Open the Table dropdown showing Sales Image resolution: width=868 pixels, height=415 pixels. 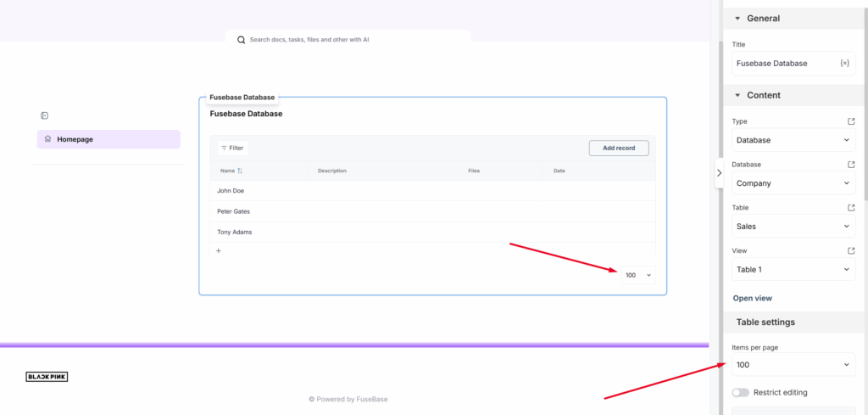[x=793, y=227]
